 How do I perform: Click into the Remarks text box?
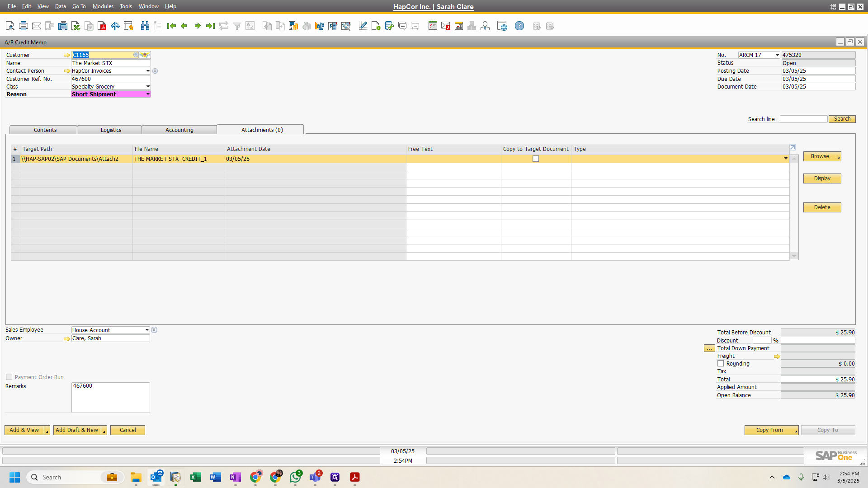pyautogui.click(x=111, y=398)
